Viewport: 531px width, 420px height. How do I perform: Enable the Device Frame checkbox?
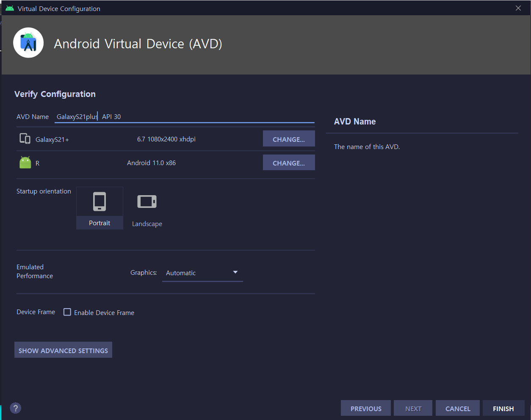pos(67,312)
